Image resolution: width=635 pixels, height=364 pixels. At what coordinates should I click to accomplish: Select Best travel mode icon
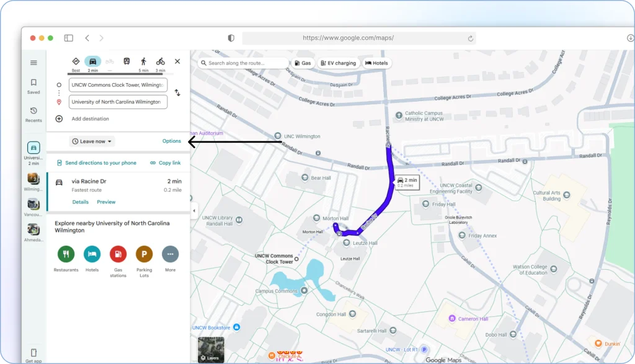76,61
